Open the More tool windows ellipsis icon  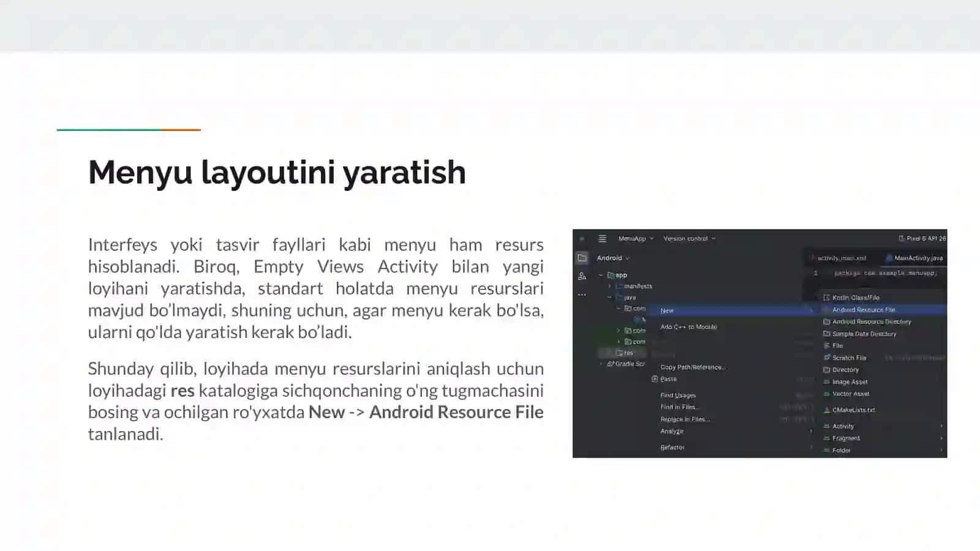pyautogui.click(x=582, y=294)
